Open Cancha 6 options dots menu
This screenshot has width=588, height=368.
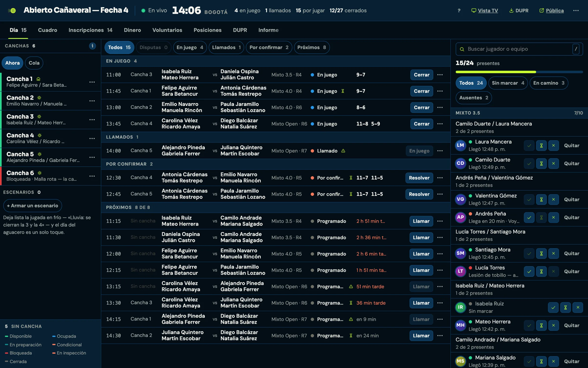[92, 176]
